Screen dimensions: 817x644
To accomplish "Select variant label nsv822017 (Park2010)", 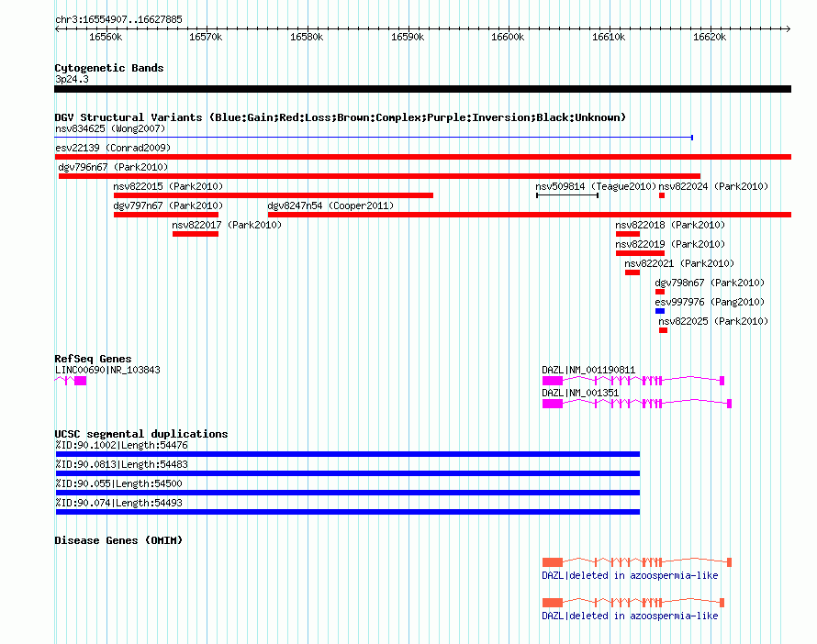I will click(227, 225).
